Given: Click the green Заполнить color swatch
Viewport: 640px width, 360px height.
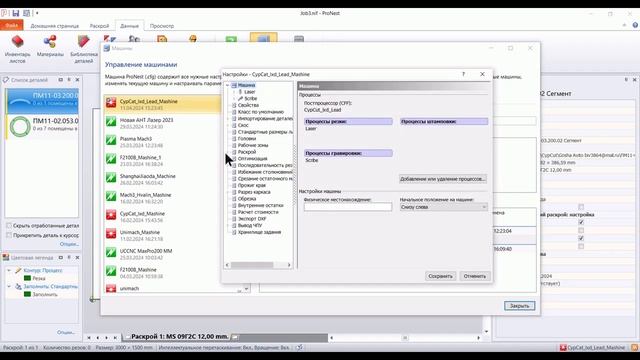Looking at the screenshot, I should [27, 294].
